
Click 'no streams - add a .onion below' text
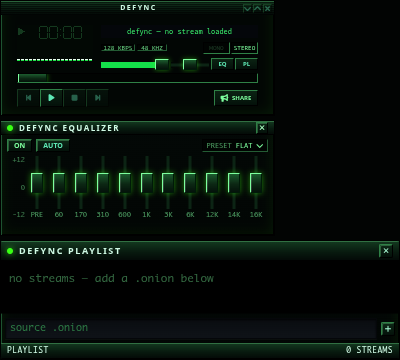tap(111, 278)
